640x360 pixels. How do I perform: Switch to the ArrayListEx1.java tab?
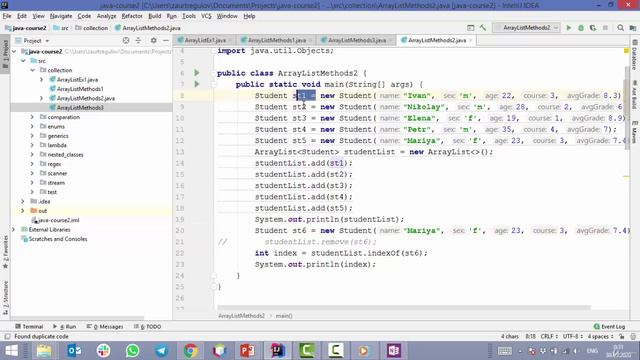pyautogui.click(x=205, y=40)
